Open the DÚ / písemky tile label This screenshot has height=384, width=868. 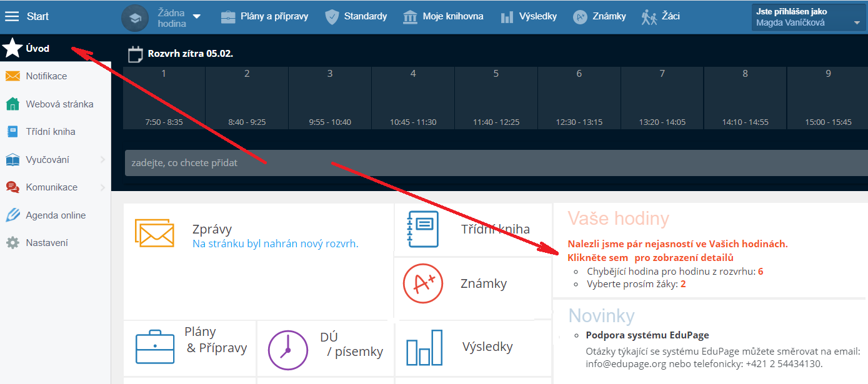[352, 345]
